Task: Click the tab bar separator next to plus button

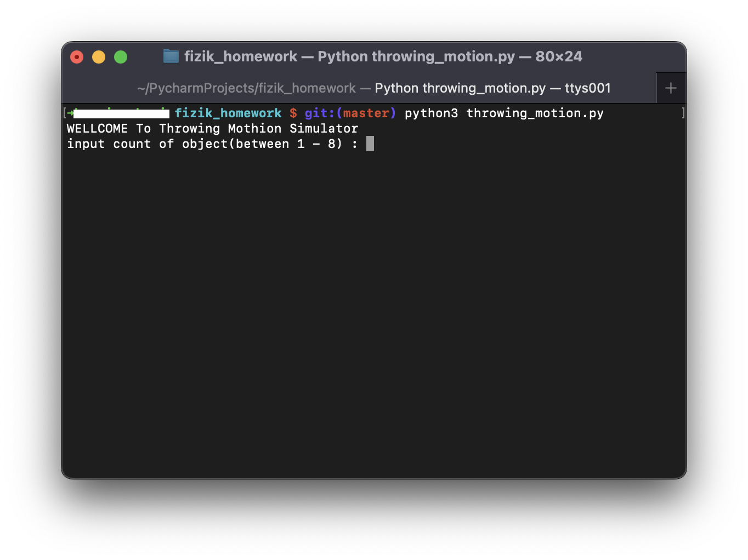Action: pyautogui.click(x=656, y=88)
